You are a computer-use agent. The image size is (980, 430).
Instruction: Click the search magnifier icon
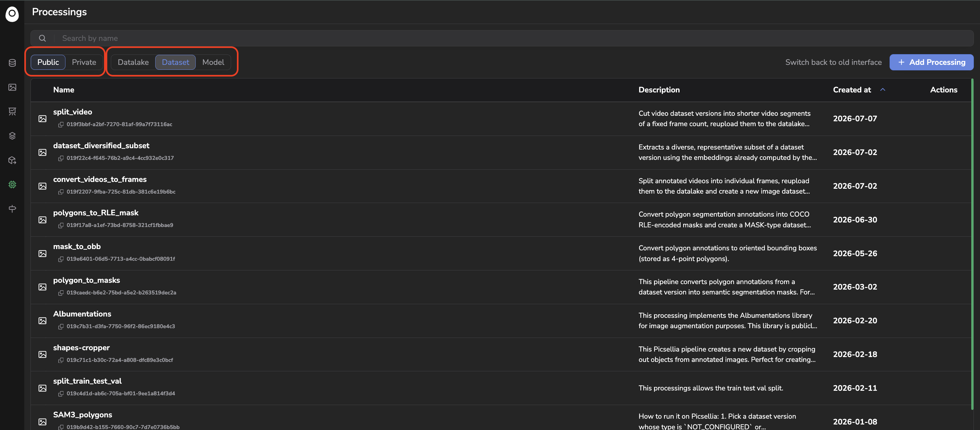coord(42,39)
